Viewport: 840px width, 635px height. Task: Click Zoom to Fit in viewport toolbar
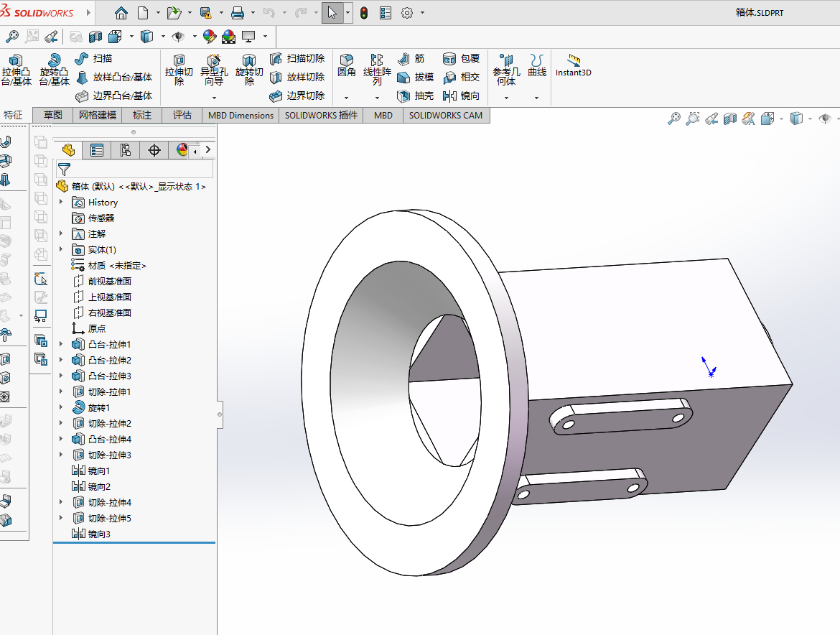(674, 119)
